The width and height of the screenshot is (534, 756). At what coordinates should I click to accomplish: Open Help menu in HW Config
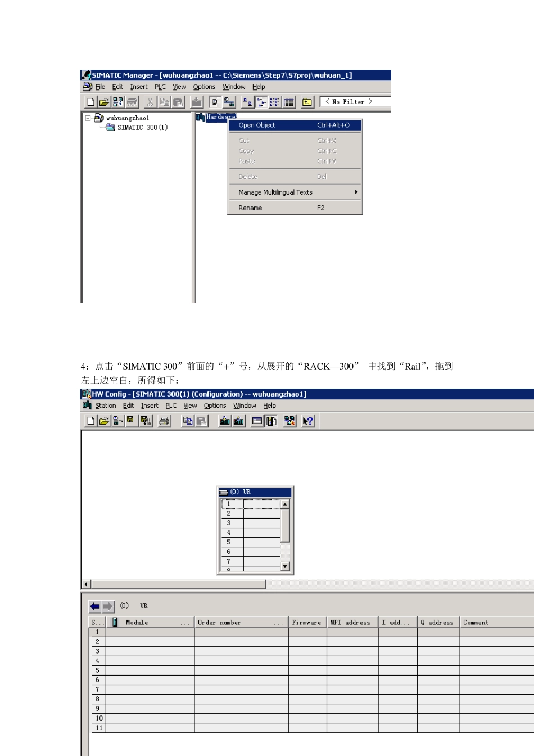(269, 406)
